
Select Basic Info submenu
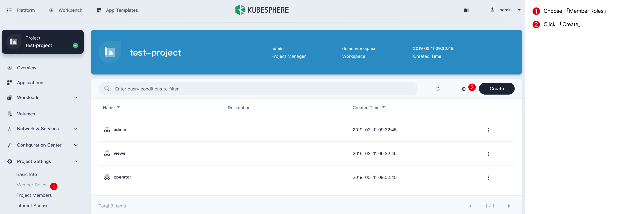[x=27, y=174]
